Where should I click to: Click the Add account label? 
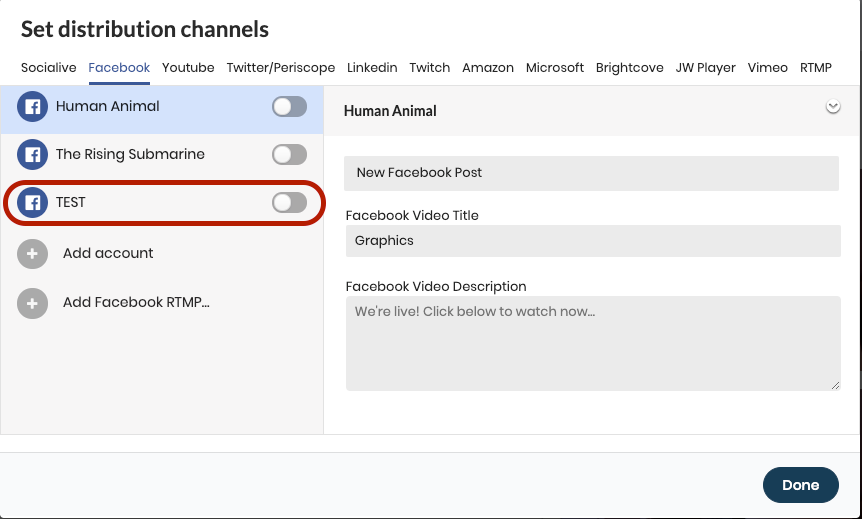(x=108, y=253)
